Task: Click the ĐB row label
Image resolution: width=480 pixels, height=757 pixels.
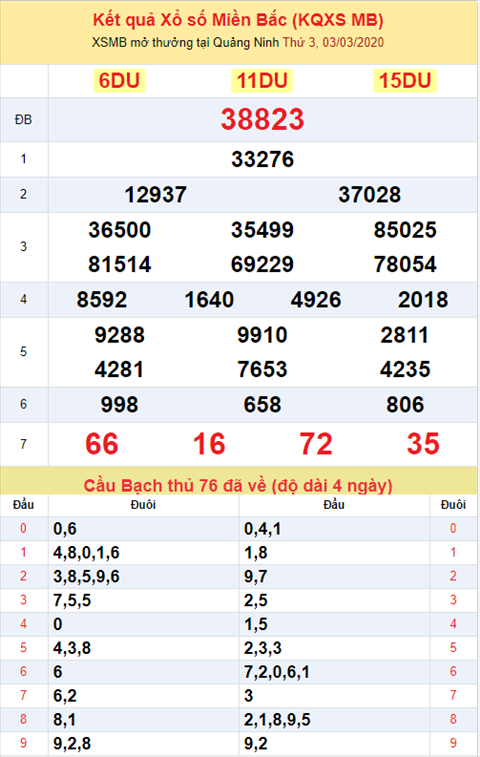Action: coord(23,120)
